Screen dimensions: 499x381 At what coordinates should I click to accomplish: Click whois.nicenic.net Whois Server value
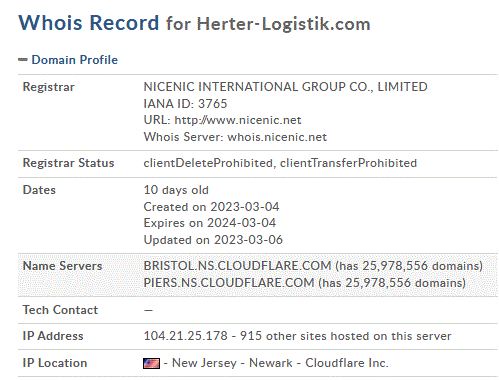[277, 137]
